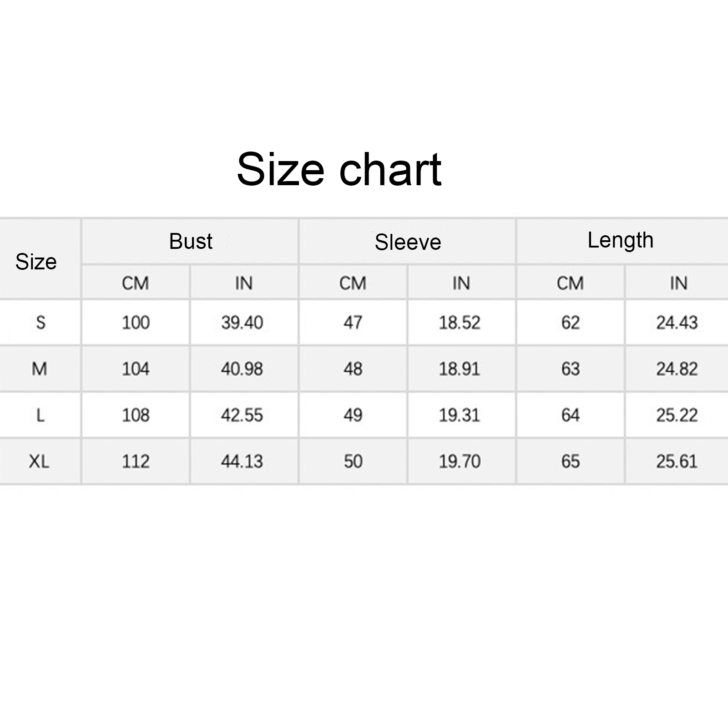This screenshot has height=728, width=728.
Task: Click the Length column header
Action: pyautogui.click(x=620, y=240)
